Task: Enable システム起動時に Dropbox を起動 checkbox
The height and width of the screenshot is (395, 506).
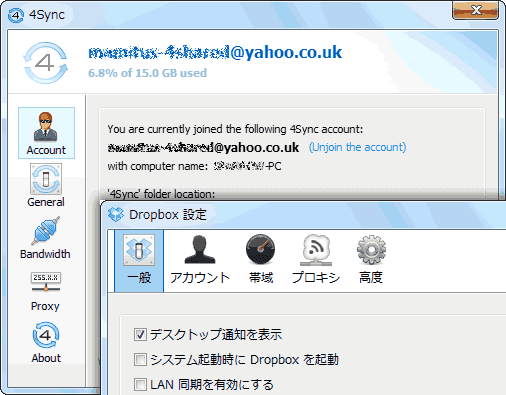Action: coord(140,360)
